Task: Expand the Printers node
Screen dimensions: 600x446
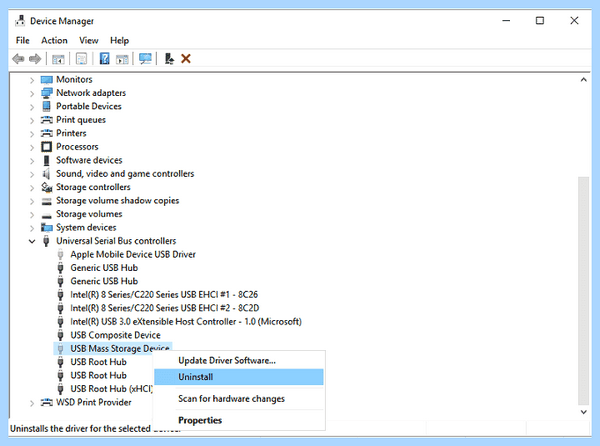Action: pos(32,133)
